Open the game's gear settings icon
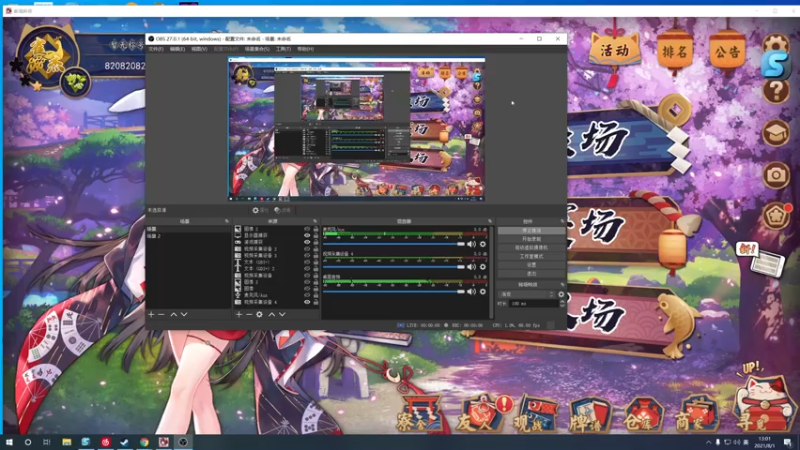 776,43
